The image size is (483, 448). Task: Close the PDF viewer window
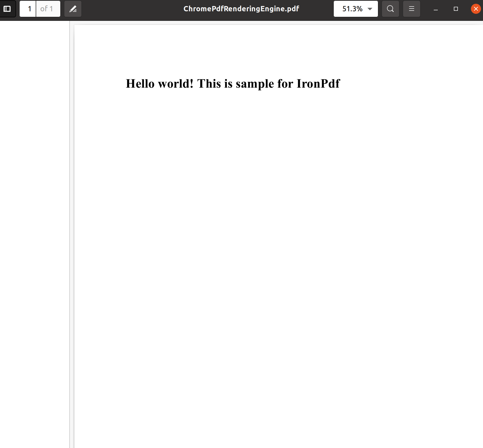(476, 9)
